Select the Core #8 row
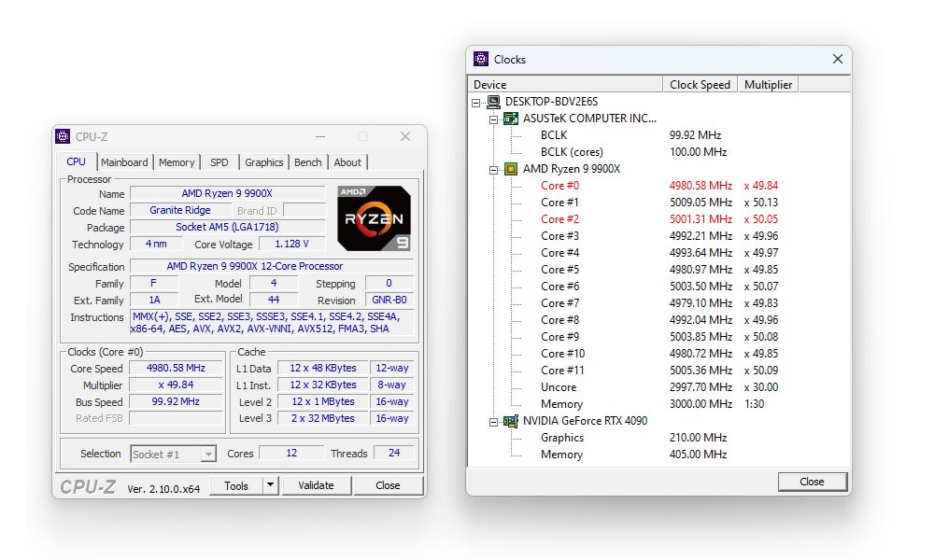934x560 pixels. tap(659, 319)
